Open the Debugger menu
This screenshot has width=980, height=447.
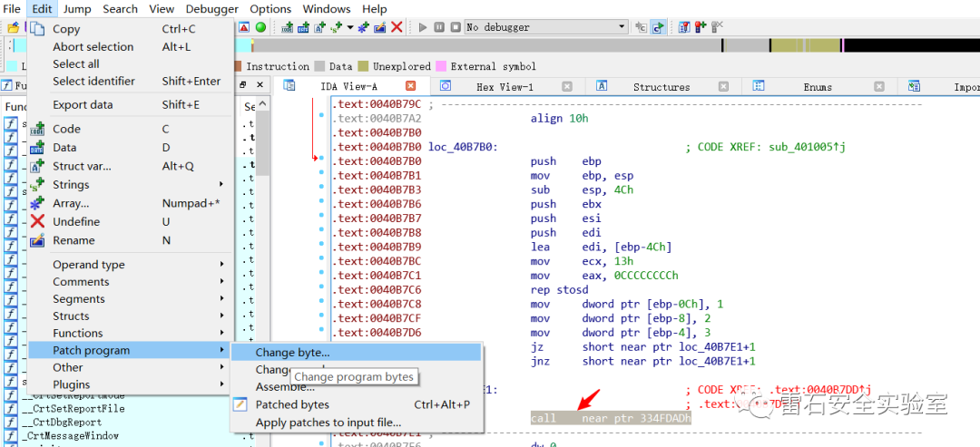click(212, 9)
